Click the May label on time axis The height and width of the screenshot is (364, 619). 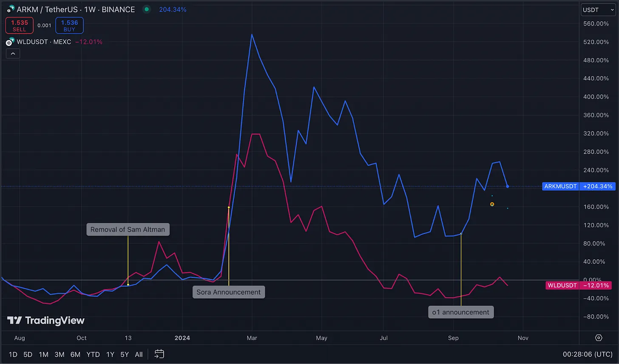coord(322,338)
